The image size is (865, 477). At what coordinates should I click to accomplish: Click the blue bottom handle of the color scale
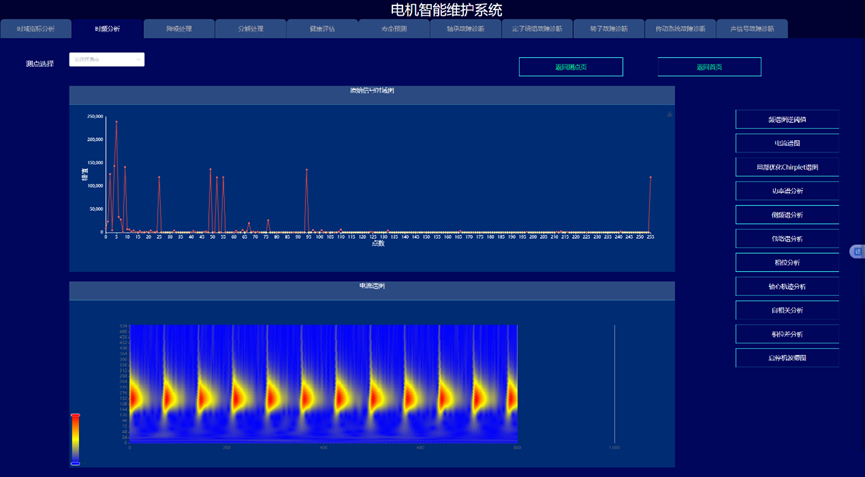click(75, 463)
